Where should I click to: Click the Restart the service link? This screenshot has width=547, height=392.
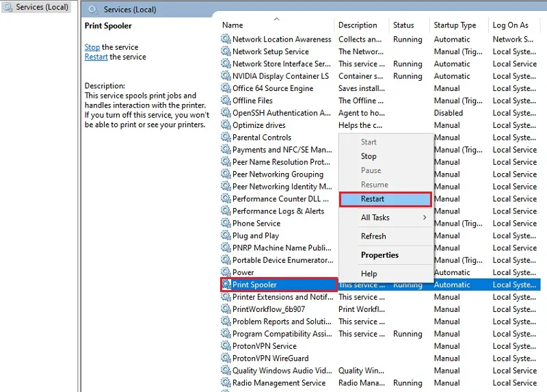[96, 57]
